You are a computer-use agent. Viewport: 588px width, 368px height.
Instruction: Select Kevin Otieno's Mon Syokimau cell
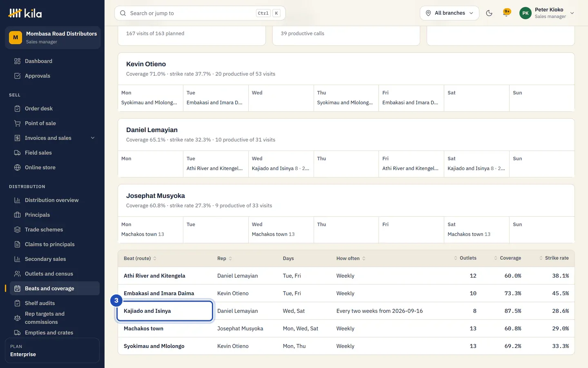click(x=150, y=98)
